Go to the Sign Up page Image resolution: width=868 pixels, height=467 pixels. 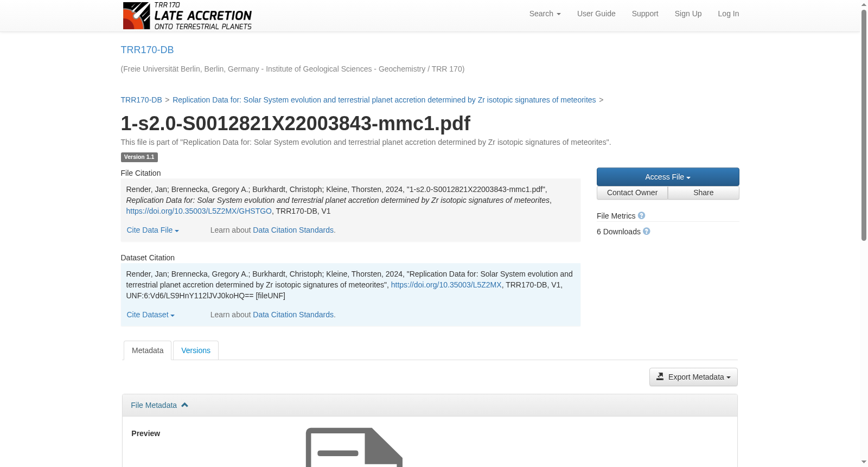coord(688,14)
